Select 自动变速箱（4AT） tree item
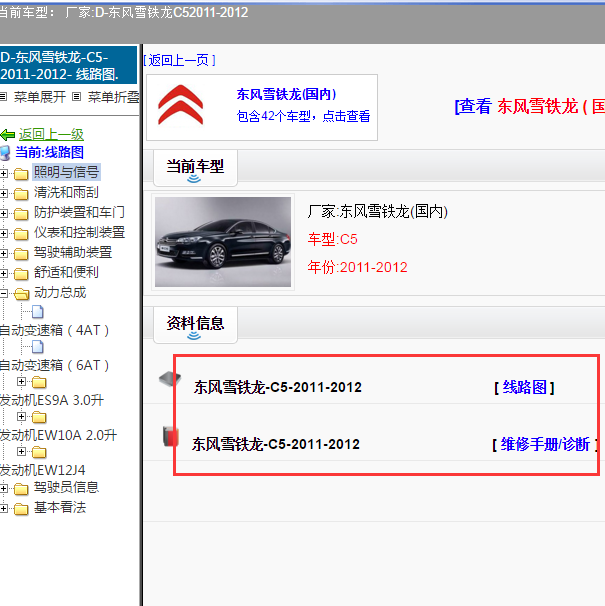Viewport: 605px width, 606px height. pyautogui.click(x=55, y=330)
